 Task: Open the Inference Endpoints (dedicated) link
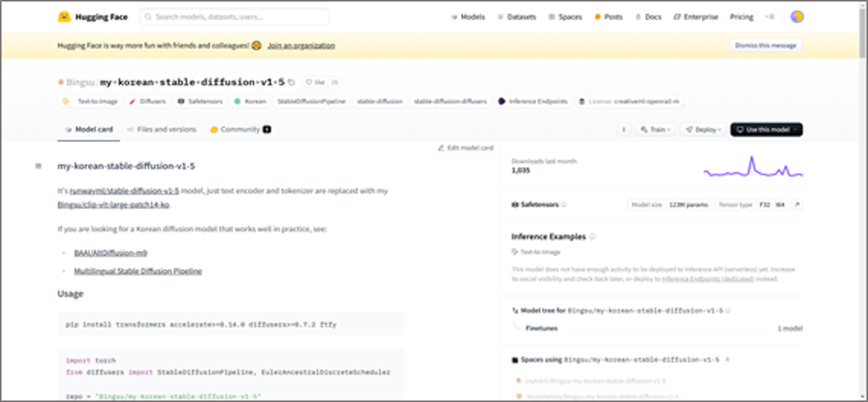pyautogui.click(x=708, y=279)
